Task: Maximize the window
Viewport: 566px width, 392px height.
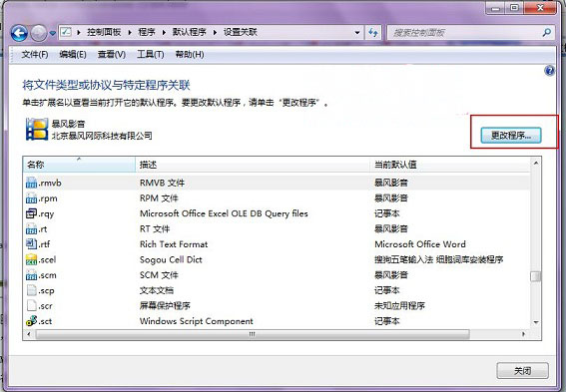Action: pos(514,7)
